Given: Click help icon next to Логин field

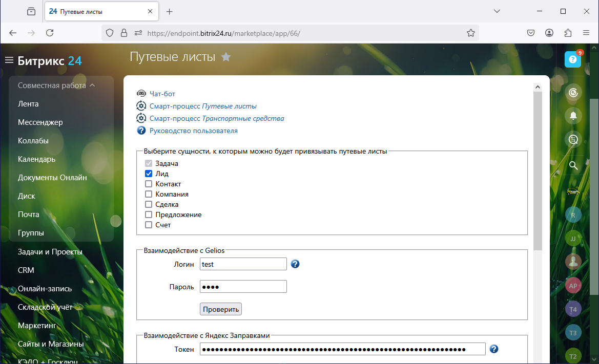Looking at the screenshot, I should coord(295,264).
